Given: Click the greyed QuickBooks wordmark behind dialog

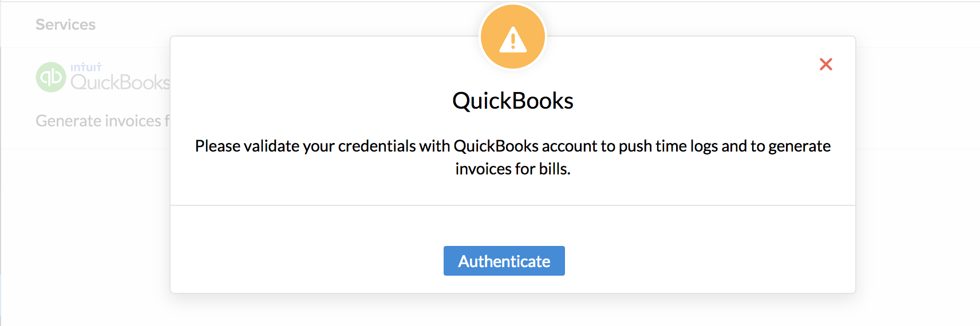Looking at the screenshot, I should pyautogui.click(x=120, y=83).
